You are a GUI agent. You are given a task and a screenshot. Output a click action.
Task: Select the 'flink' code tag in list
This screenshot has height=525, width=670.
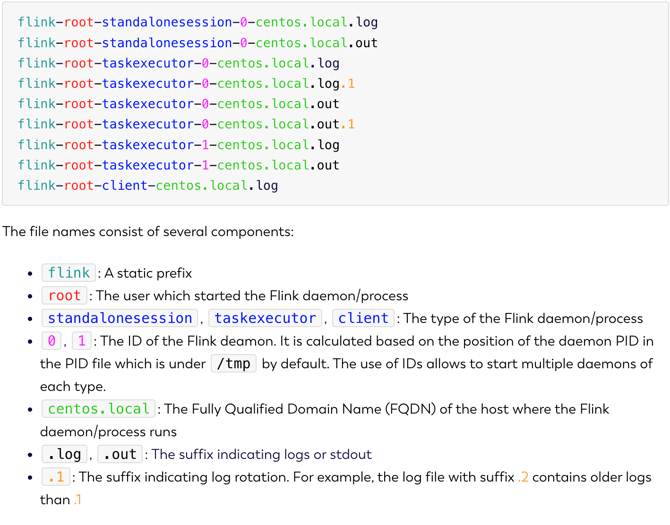click(x=68, y=273)
